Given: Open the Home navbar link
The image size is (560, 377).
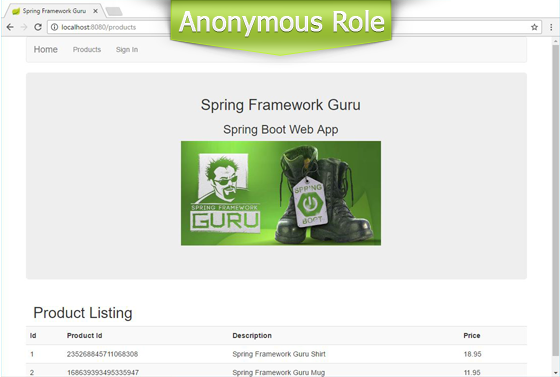Looking at the screenshot, I should click(x=46, y=50).
